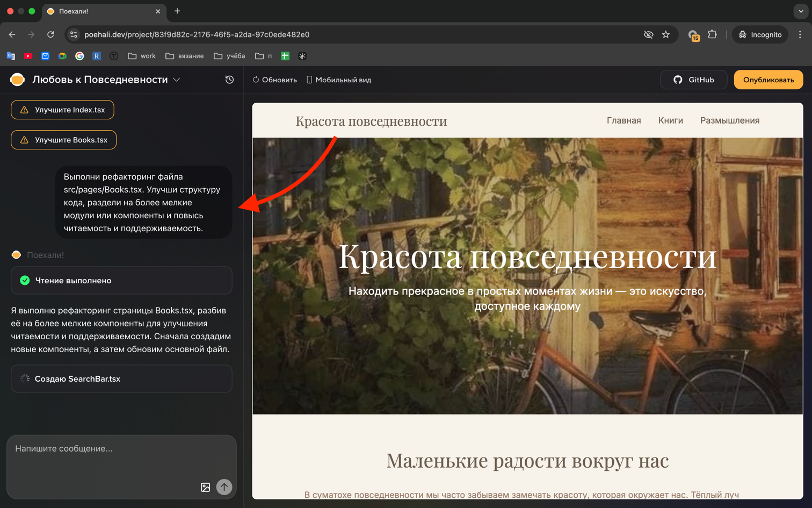Click the browser extensions puzzle icon

[712, 34]
